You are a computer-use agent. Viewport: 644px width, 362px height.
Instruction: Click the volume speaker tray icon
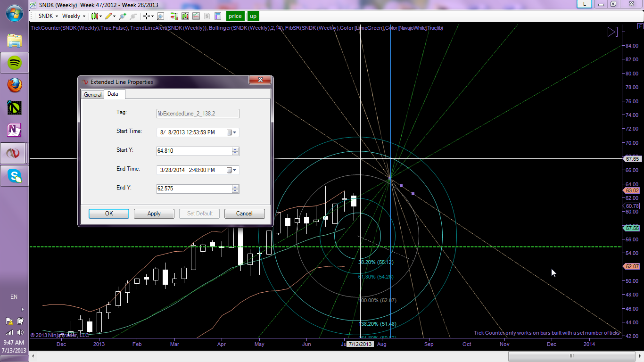pyautogui.click(x=20, y=332)
